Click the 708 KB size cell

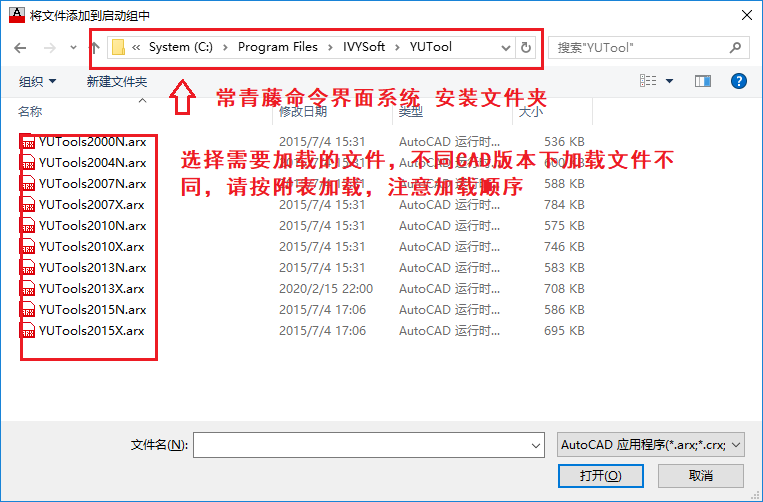coord(564,288)
